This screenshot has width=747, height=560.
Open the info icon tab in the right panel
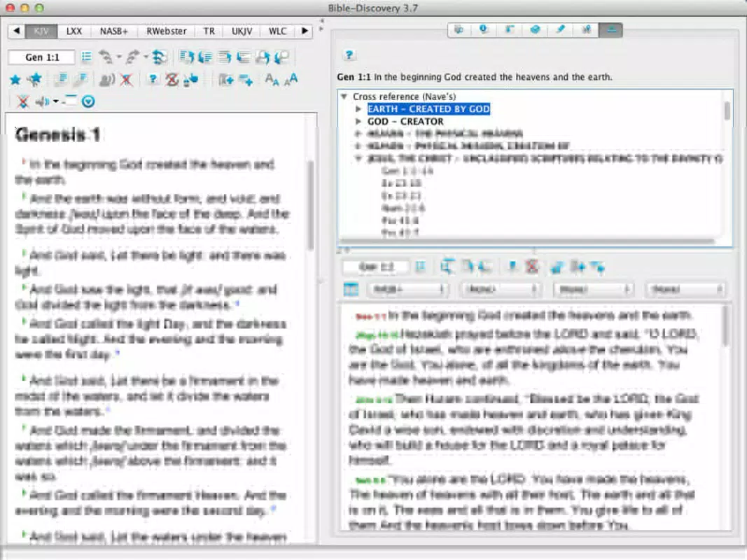click(x=484, y=30)
